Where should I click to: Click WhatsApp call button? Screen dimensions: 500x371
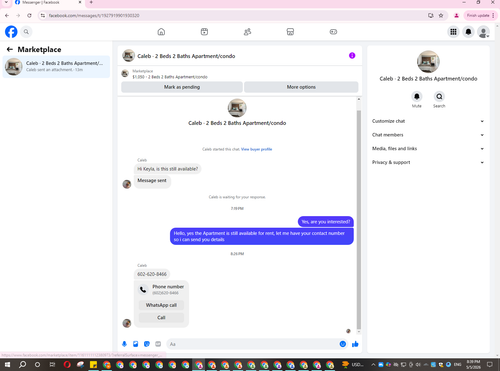[x=161, y=305]
